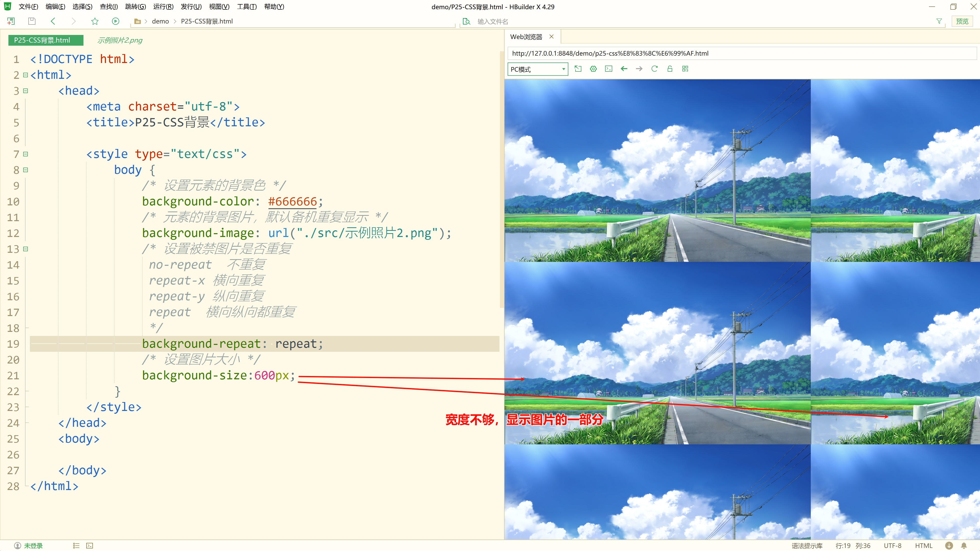Viewport: 980px width, 551px height.
Task: Collapse the style tag fold marker
Action: click(x=26, y=154)
